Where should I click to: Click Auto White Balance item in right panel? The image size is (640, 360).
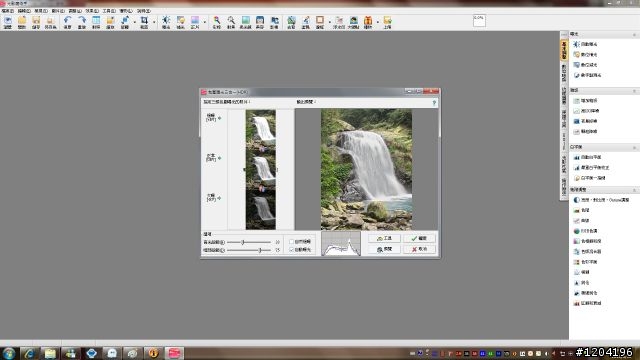tap(587, 157)
